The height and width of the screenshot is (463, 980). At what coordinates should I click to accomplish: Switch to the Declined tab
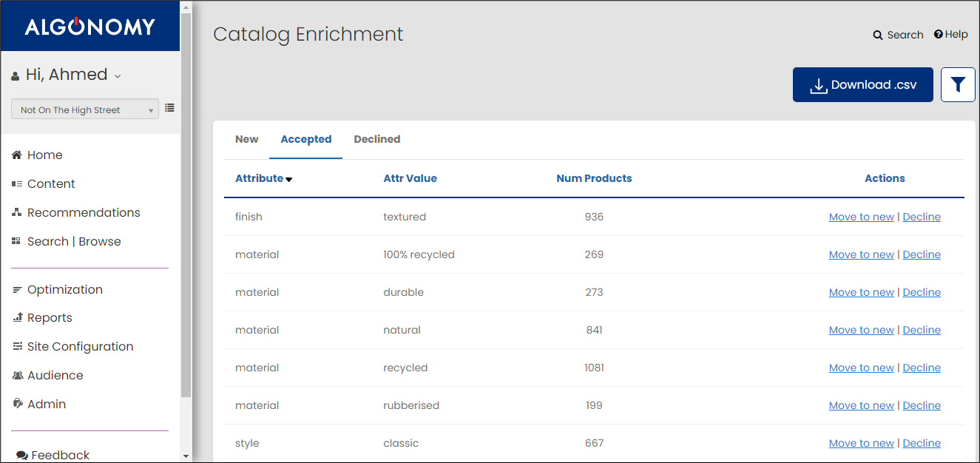pyautogui.click(x=376, y=139)
